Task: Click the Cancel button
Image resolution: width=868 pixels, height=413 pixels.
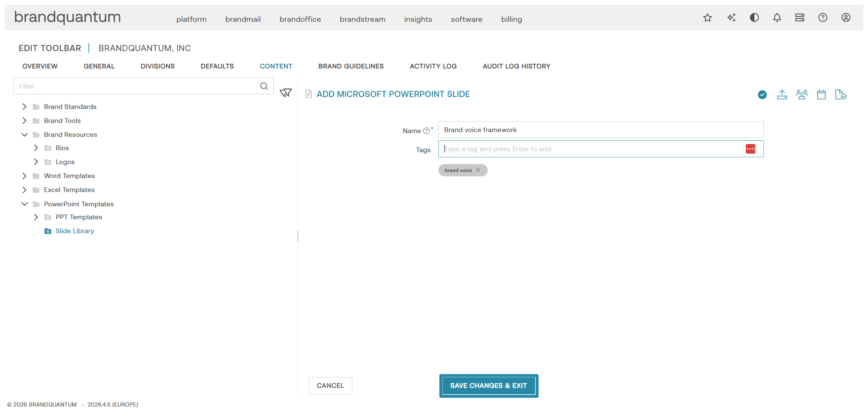Action: coord(330,385)
